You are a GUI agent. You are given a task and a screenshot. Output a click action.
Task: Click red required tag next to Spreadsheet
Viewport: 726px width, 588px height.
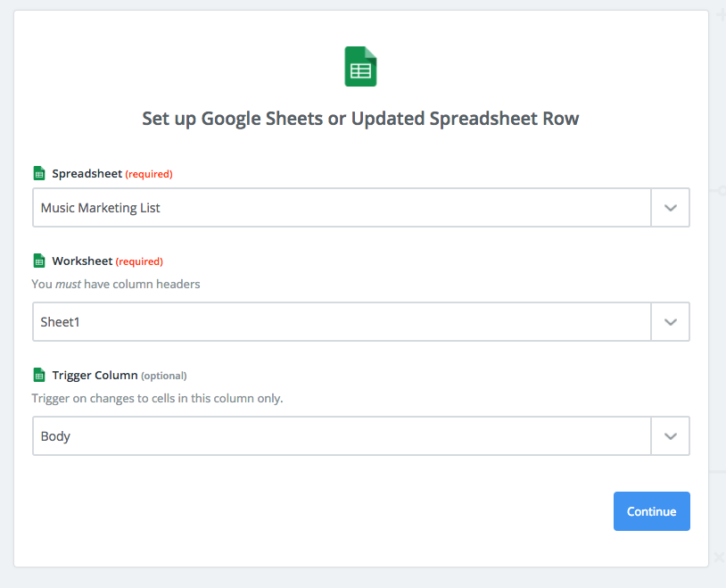click(149, 174)
